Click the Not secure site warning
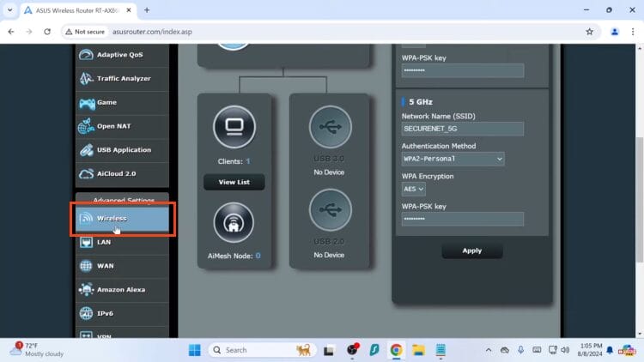Image resolution: width=644 pixels, height=362 pixels. 85,32
